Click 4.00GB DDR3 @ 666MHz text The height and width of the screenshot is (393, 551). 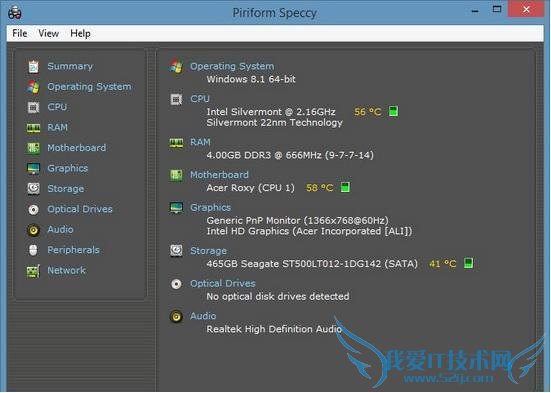pos(290,155)
